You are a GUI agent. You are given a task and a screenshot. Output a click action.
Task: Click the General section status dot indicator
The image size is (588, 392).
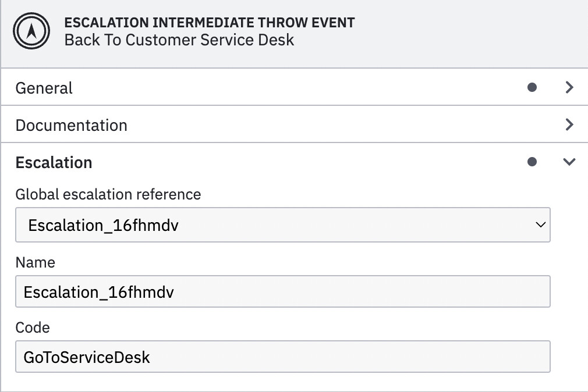(532, 87)
